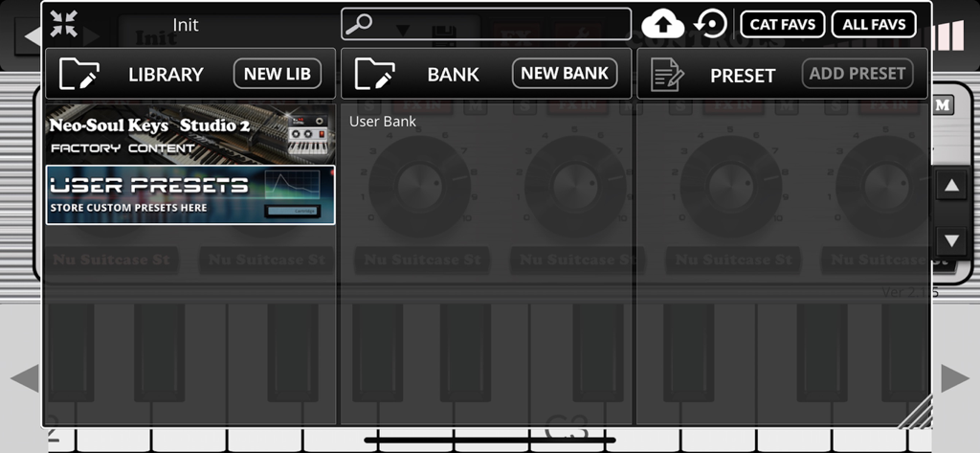Create a library with NEW LIB
Image resolution: width=980 pixels, height=453 pixels.
pyautogui.click(x=278, y=74)
